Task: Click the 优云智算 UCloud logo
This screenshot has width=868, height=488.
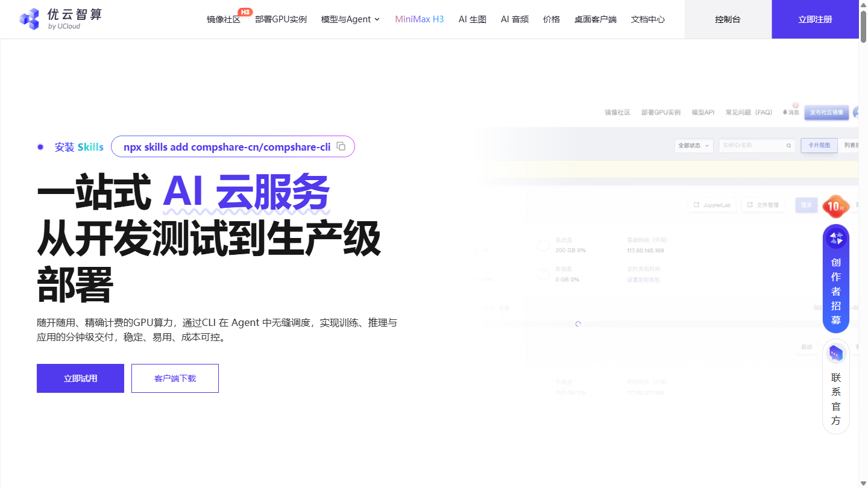Action: pos(60,19)
